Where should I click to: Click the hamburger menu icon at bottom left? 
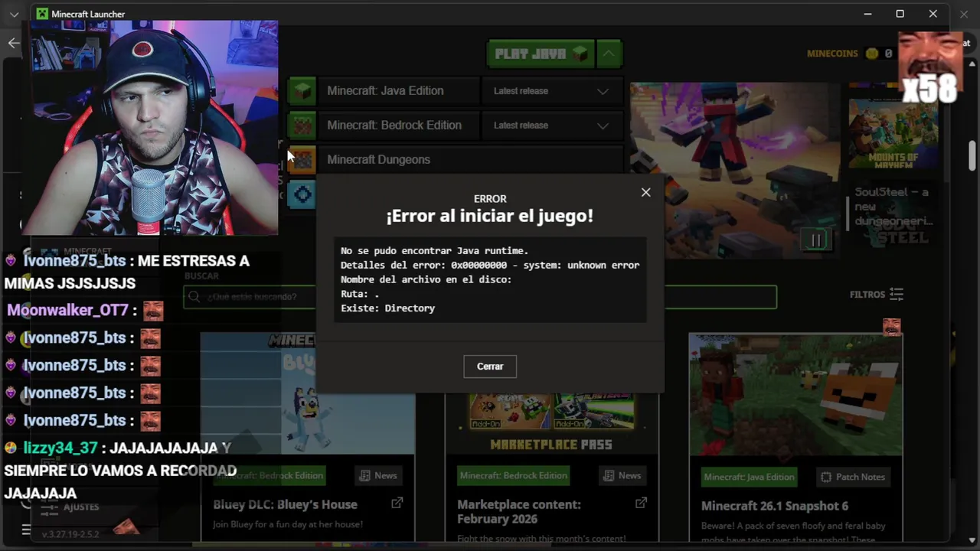pos(26,530)
